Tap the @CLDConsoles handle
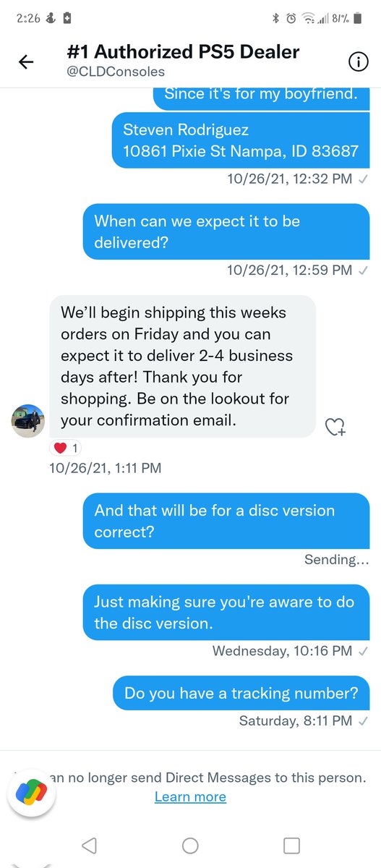 click(116, 72)
